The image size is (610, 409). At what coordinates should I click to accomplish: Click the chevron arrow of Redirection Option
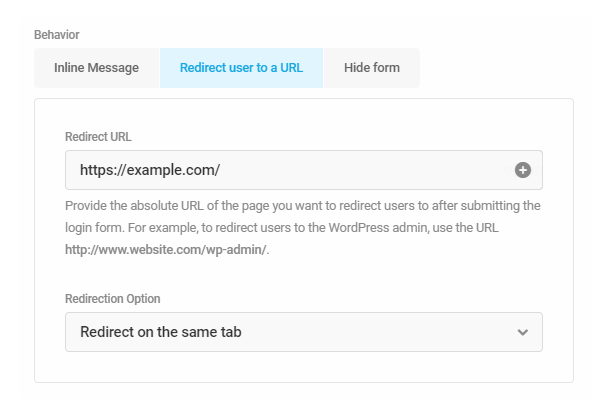522,332
